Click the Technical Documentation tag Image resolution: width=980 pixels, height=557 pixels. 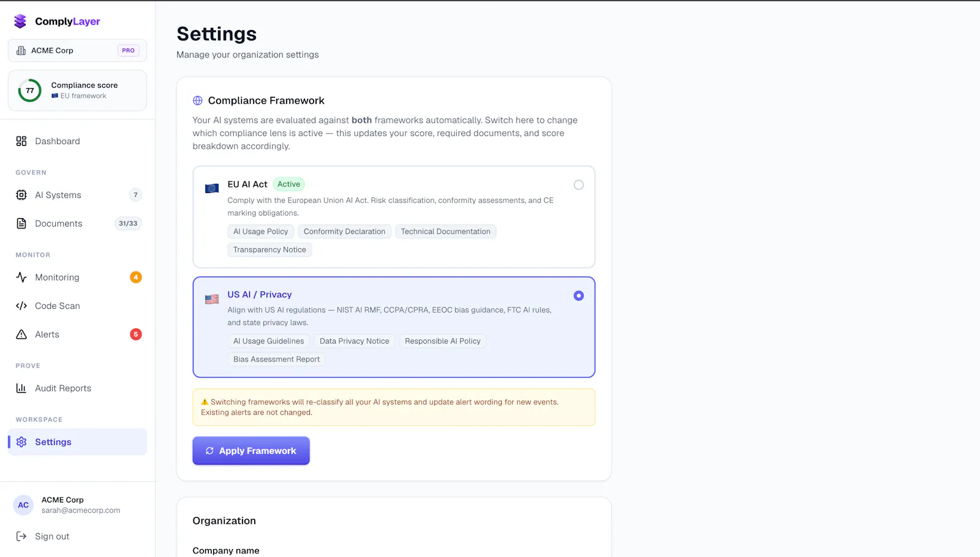(446, 232)
